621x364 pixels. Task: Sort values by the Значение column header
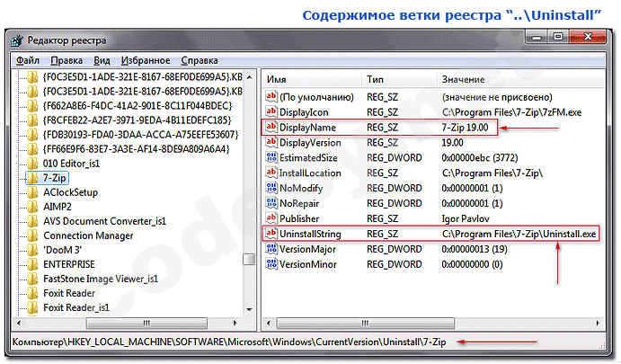click(520, 80)
